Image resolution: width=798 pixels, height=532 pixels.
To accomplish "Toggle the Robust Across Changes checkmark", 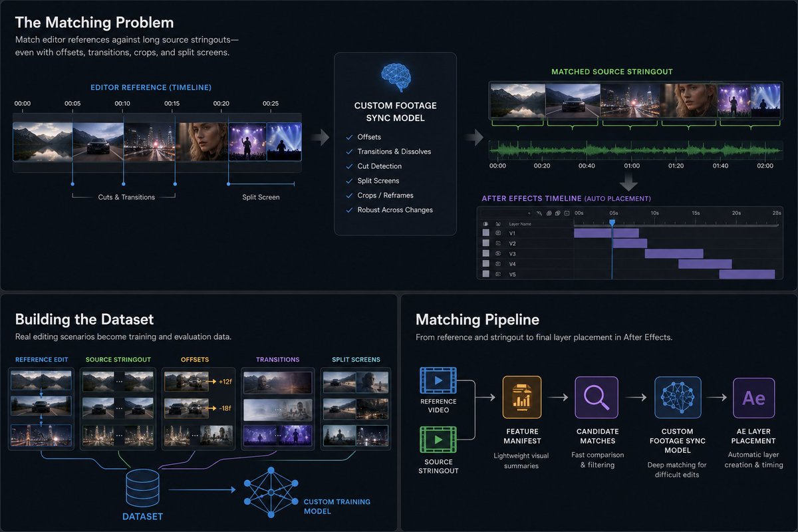I will (x=350, y=210).
